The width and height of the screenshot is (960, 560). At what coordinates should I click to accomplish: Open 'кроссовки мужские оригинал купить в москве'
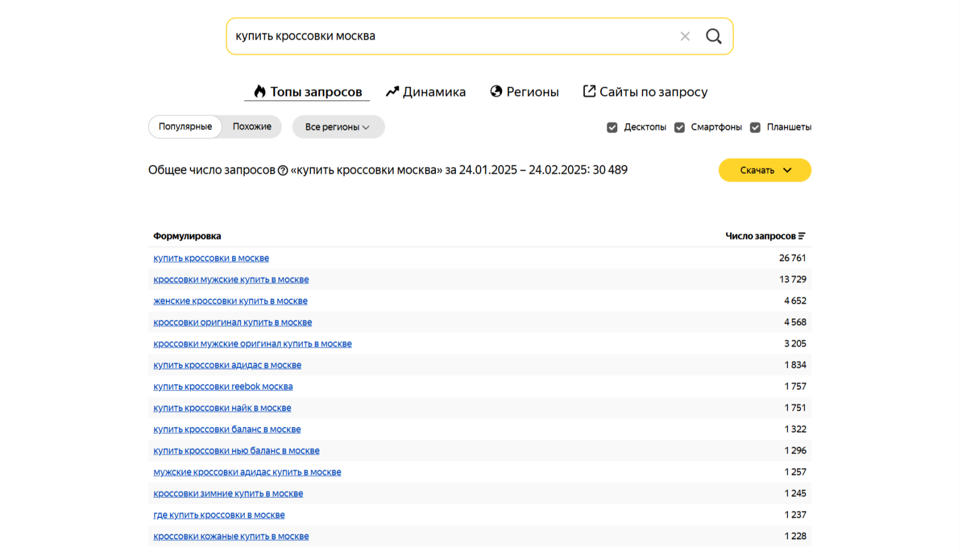click(253, 344)
